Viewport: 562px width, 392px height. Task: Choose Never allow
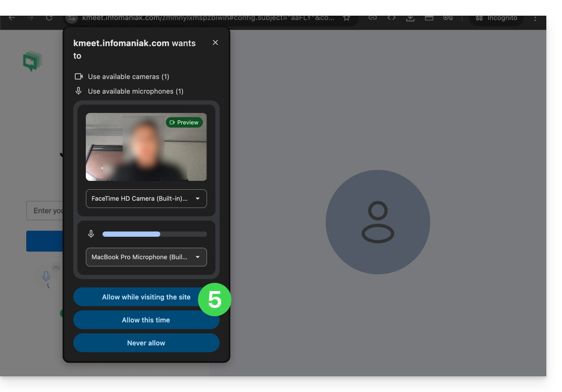click(146, 343)
